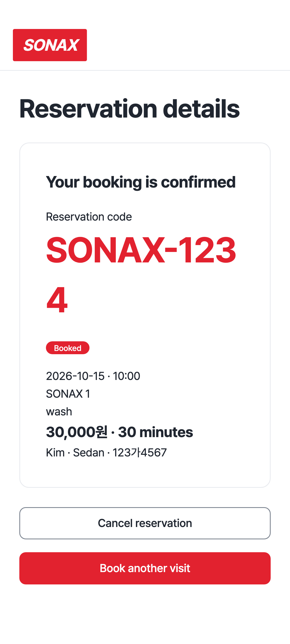Select the SONAX-1234 reservation code
The width and height of the screenshot is (290, 644).
[141, 275]
